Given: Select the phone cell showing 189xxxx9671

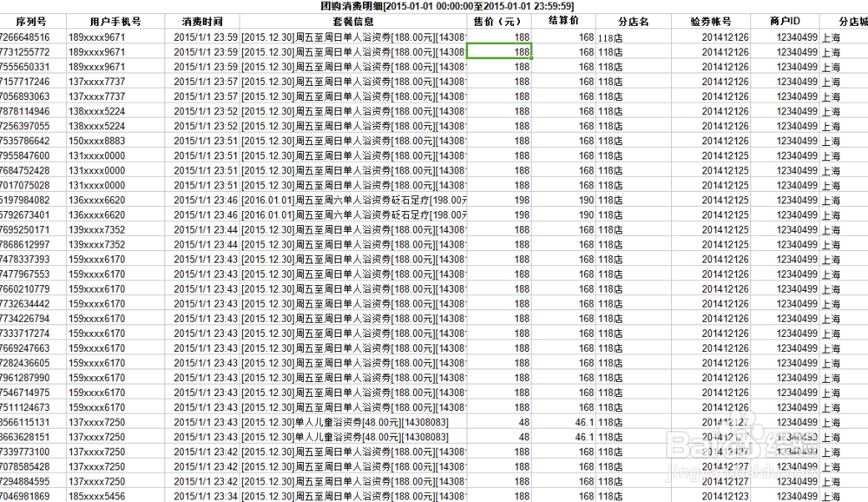Looking at the screenshot, I should tap(104, 36).
